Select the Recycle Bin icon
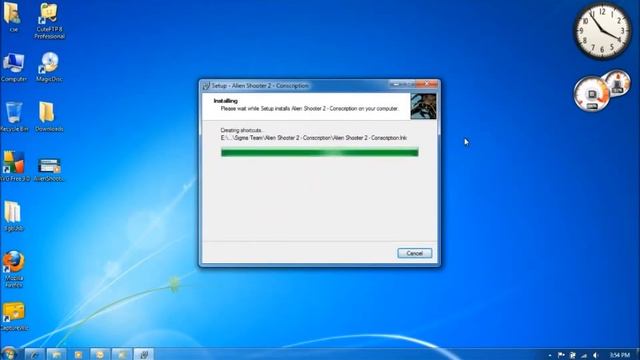The width and height of the screenshot is (640, 360). coord(14,117)
